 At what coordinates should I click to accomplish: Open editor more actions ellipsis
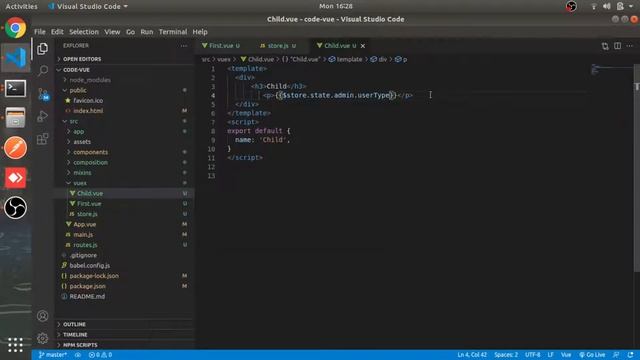click(630, 46)
